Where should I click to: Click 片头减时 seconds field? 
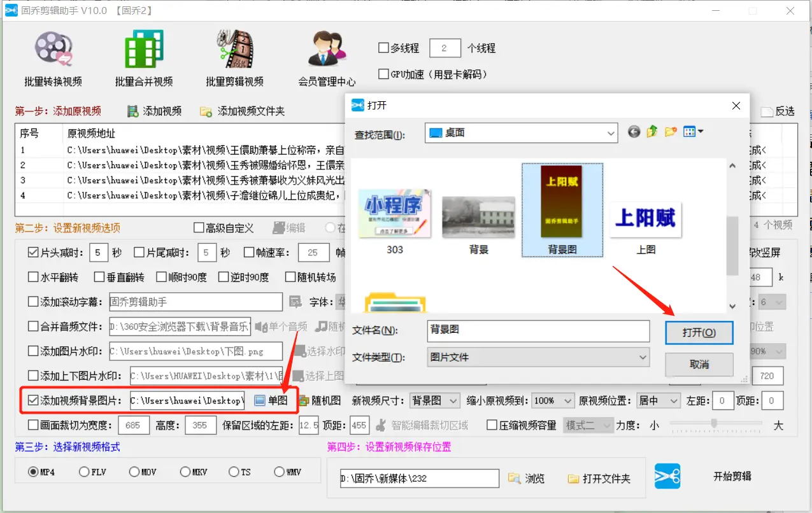coord(99,253)
